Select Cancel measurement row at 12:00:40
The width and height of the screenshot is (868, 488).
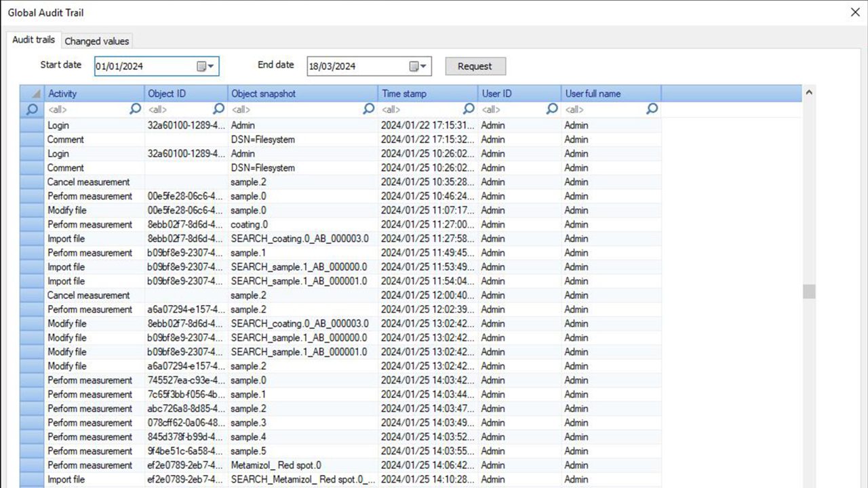(340, 296)
